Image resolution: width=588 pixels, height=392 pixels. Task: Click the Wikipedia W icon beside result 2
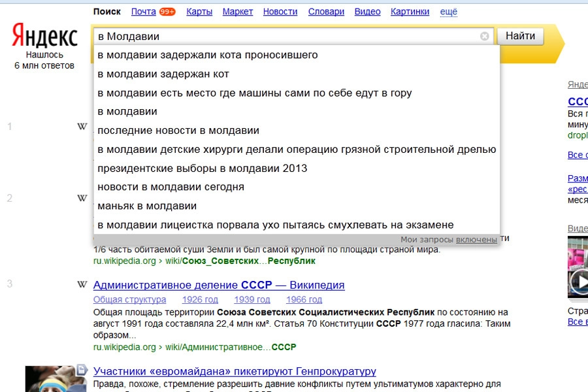tap(82, 198)
